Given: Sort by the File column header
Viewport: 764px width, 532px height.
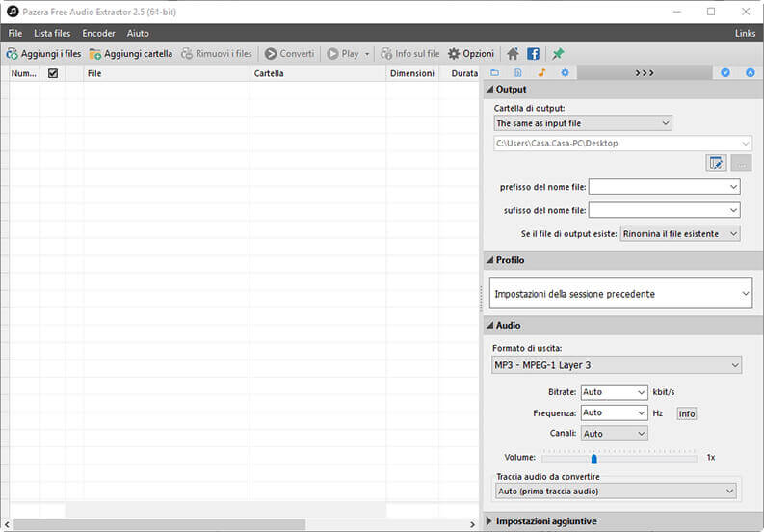Looking at the screenshot, I should [166, 73].
